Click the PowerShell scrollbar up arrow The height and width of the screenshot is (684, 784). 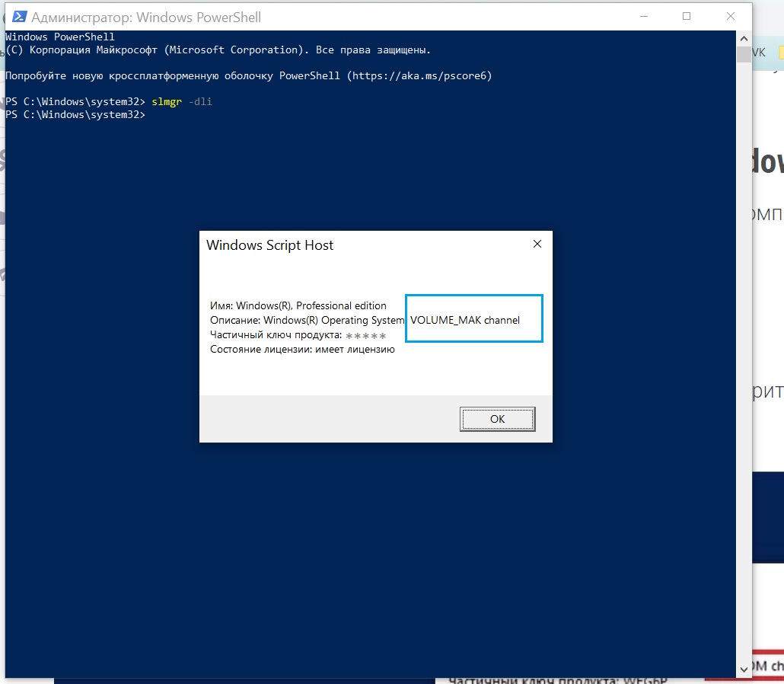744,39
